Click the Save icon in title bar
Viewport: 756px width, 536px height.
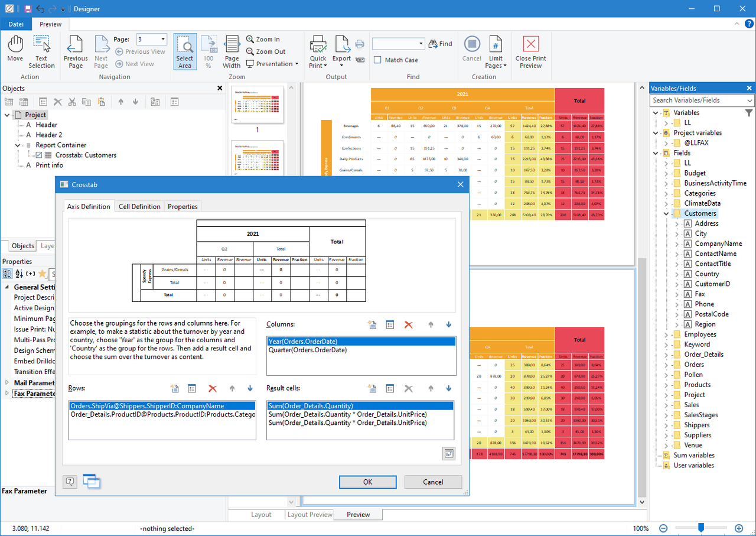click(28, 9)
